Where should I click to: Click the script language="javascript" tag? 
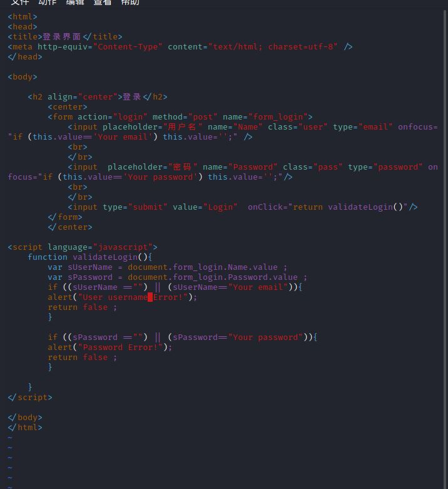[83, 247]
